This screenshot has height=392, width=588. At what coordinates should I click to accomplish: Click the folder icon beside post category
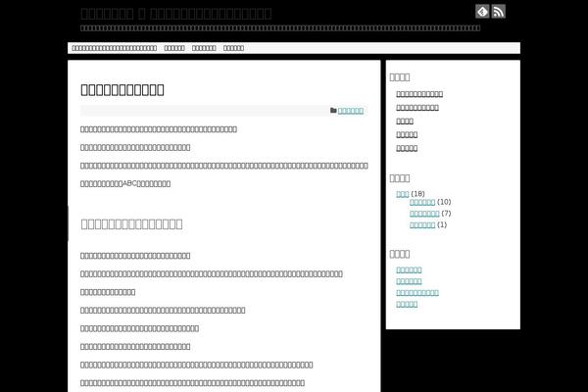tap(333, 111)
